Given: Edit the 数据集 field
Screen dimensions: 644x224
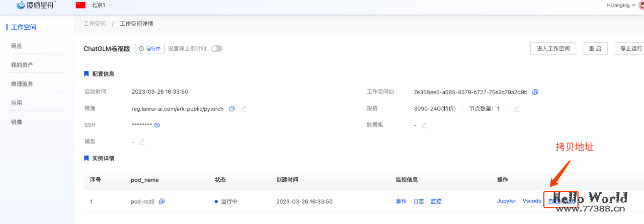Looking at the screenshot, I should tap(424, 125).
